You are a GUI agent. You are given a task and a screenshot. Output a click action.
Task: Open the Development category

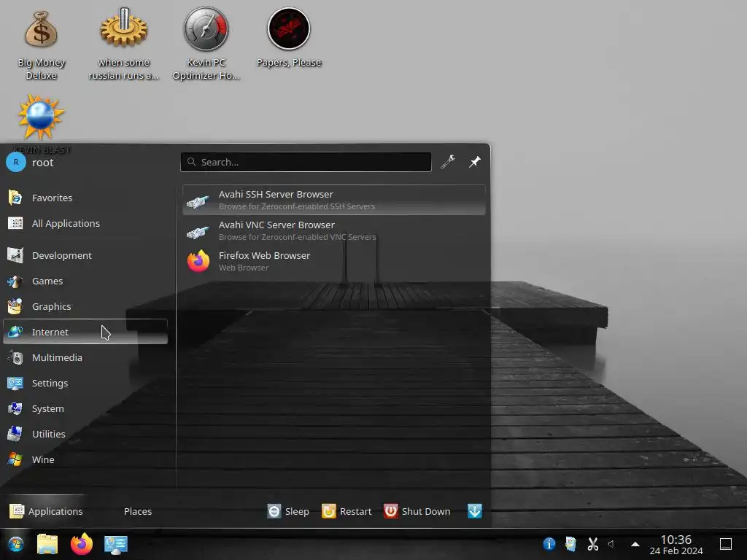85,255
